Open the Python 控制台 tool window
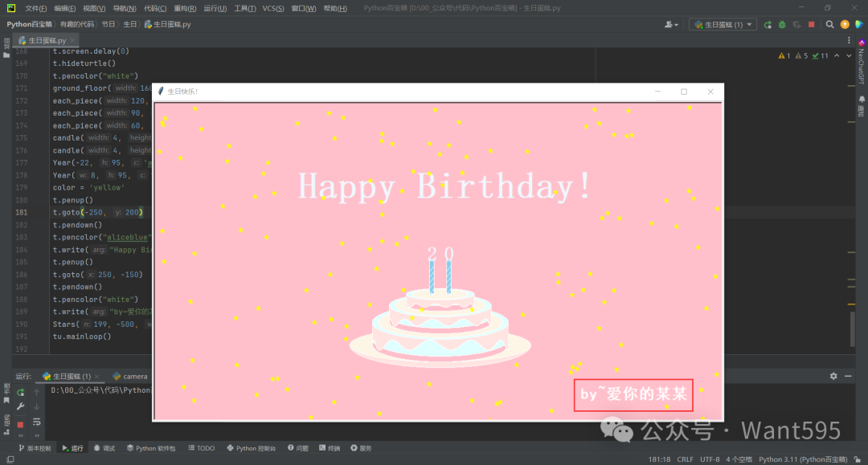 [252, 448]
